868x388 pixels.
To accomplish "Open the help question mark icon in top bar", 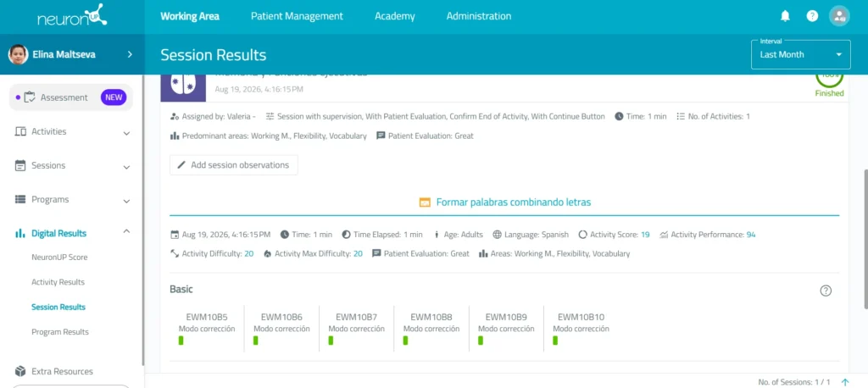I will [812, 16].
